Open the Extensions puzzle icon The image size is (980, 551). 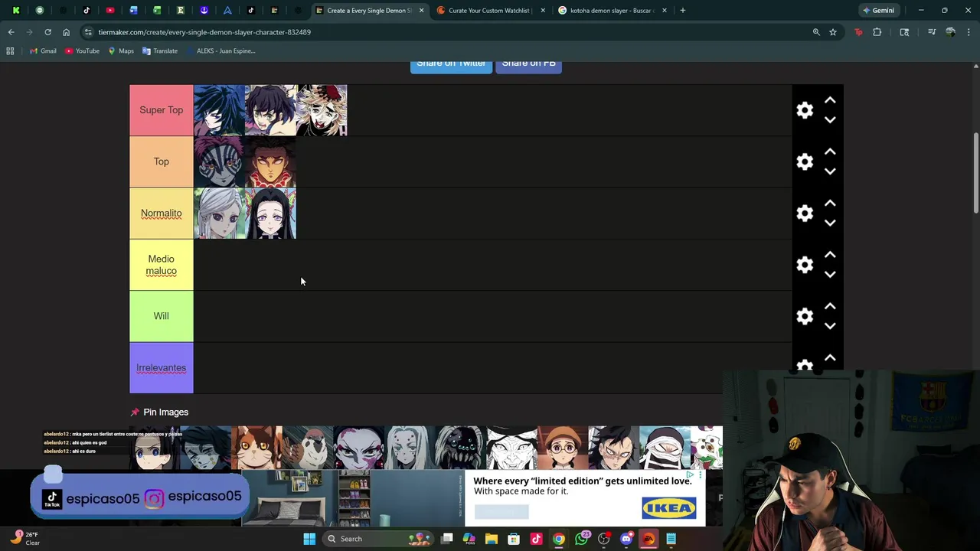click(x=877, y=32)
